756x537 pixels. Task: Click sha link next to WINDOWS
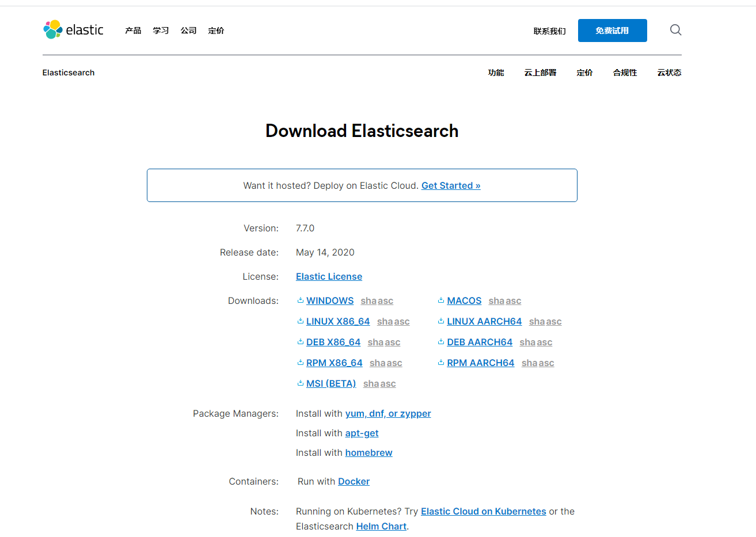coord(368,301)
